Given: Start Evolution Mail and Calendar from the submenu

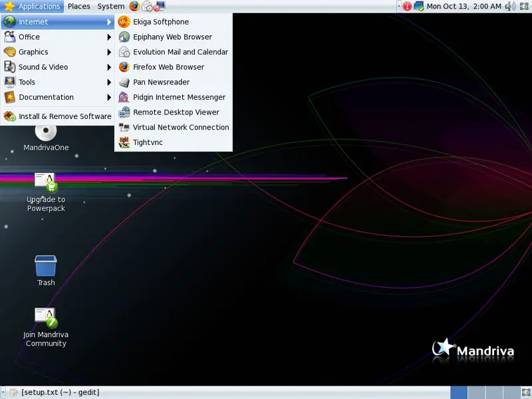Looking at the screenshot, I should tap(174, 52).
